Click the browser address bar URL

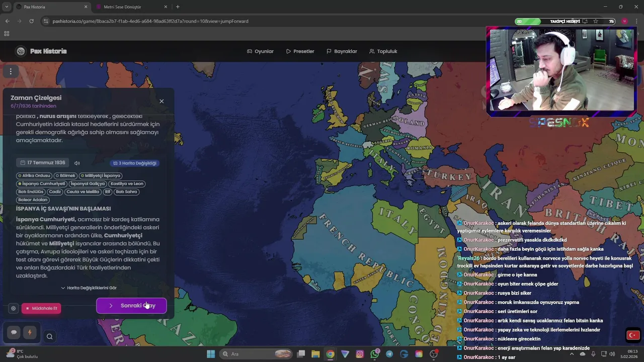[150, 21]
